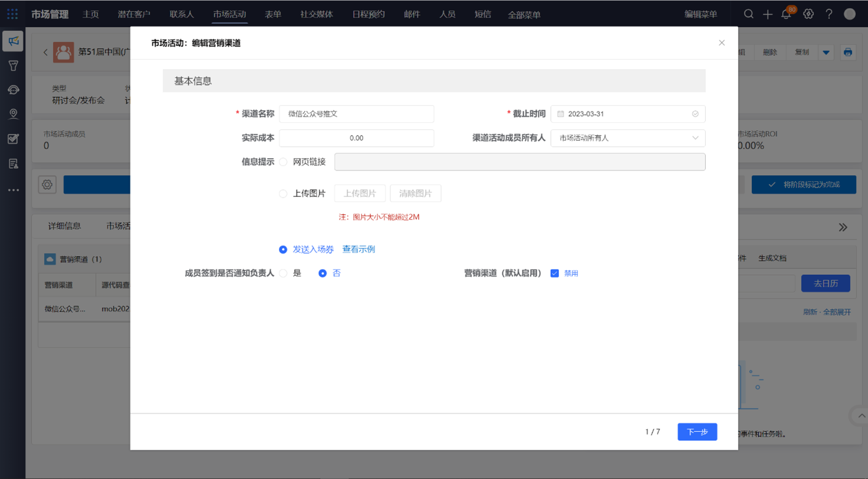Select the 上传图片 radio option
This screenshot has height=479, width=868.
coord(284,193)
